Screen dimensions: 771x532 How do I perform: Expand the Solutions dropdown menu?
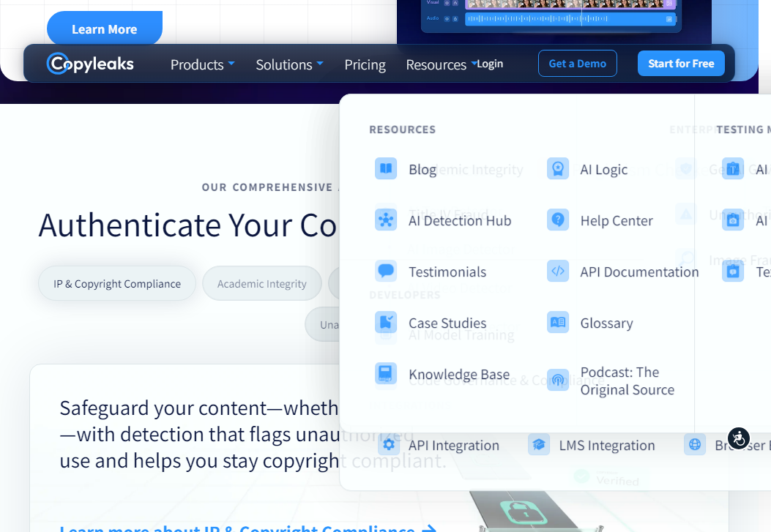[289, 64]
